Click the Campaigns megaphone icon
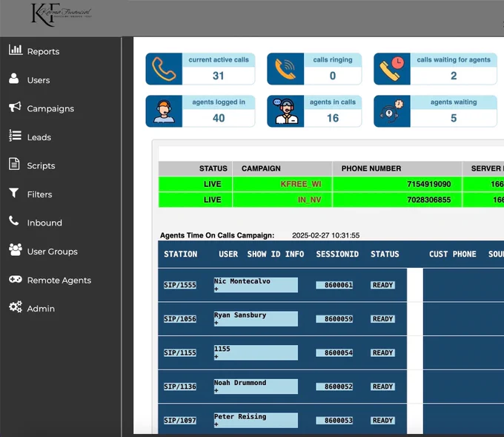Screen dimensions: 504x437 pyautogui.click(x=15, y=107)
